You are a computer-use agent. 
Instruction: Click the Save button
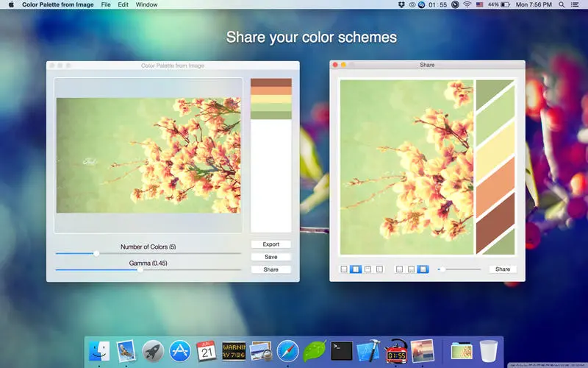[x=270, y=257]
